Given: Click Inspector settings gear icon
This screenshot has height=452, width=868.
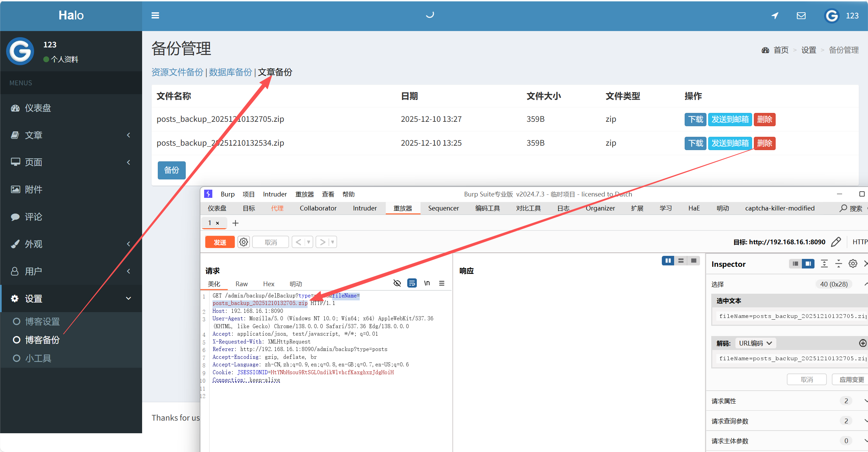Looking at the screenshot, I should pos(853,264).
